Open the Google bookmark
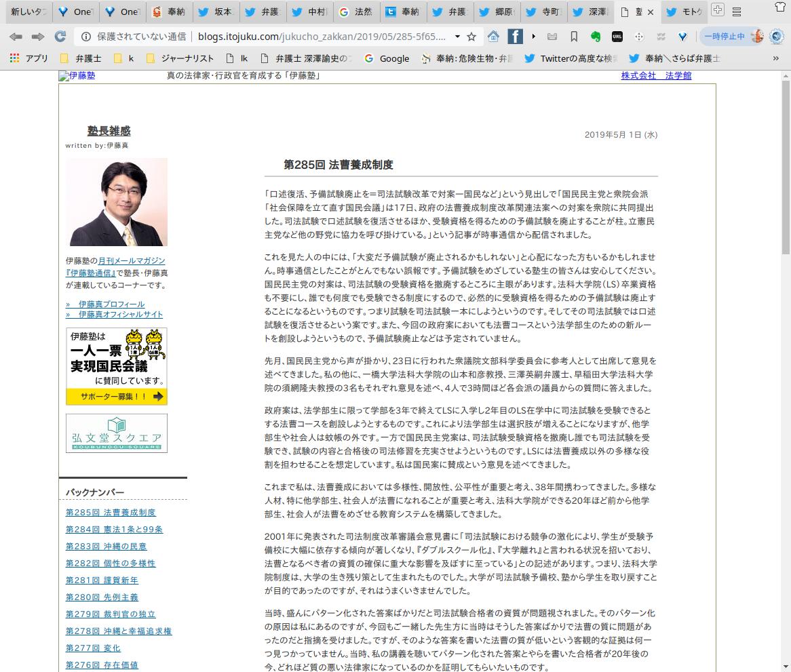The height and width of the screenshot is (672, 791). (387, 58)
